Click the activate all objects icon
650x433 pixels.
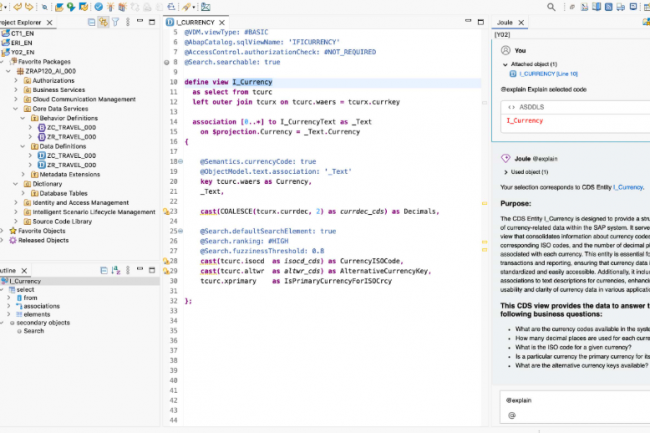(123, 7)
